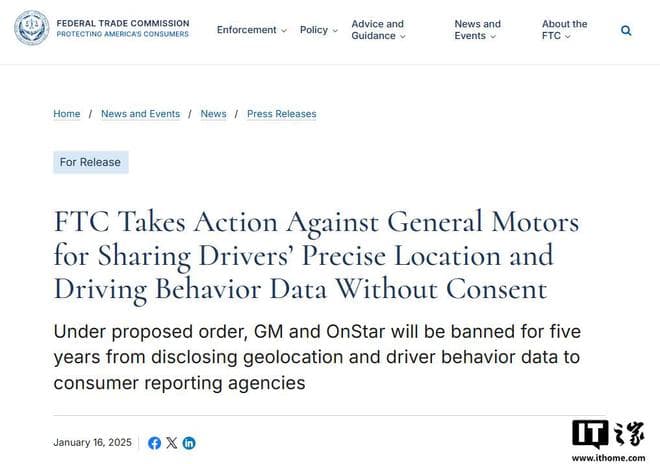Click the GM and OnStar subheading text
The width and height of the screenshot is (660, 464).
[x=318, y=357]
